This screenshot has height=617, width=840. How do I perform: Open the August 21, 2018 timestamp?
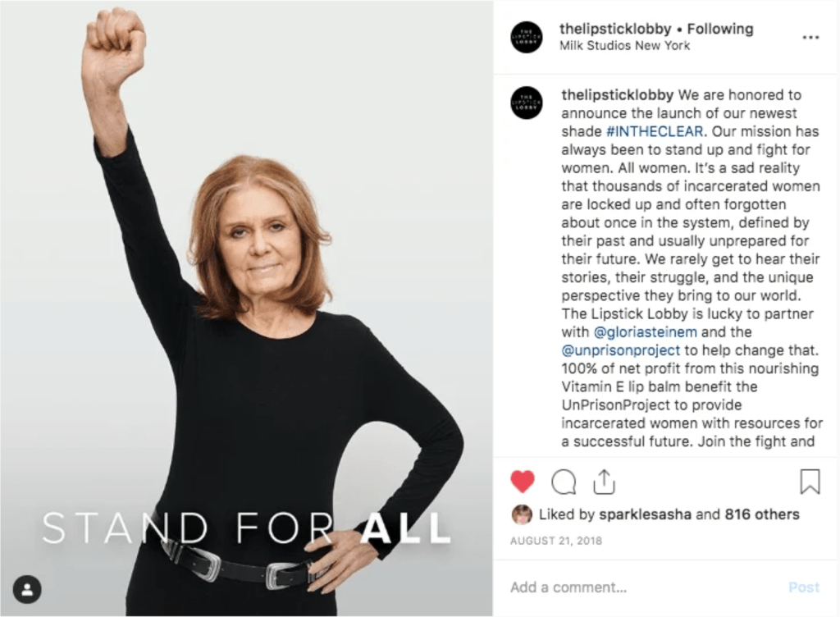point(556,541)
